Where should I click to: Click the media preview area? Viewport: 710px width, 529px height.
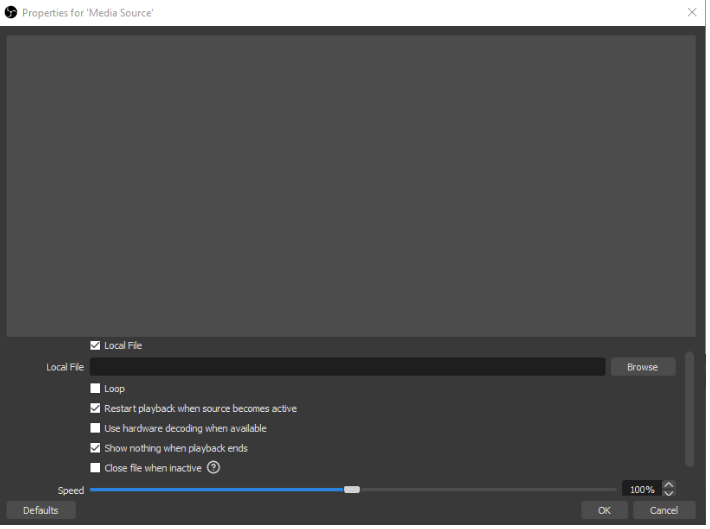click(351, 186)
